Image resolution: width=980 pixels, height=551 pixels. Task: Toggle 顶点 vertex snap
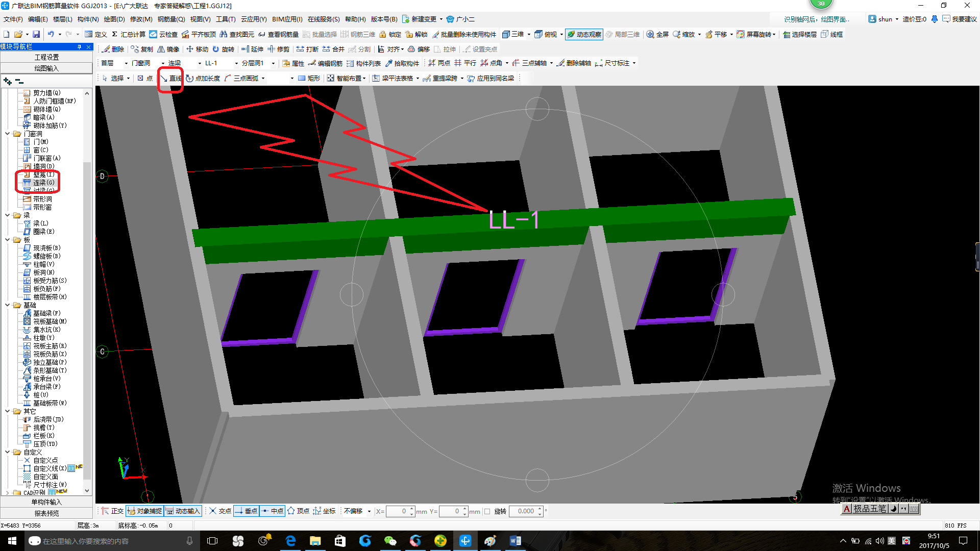click(x=298, y=511)
